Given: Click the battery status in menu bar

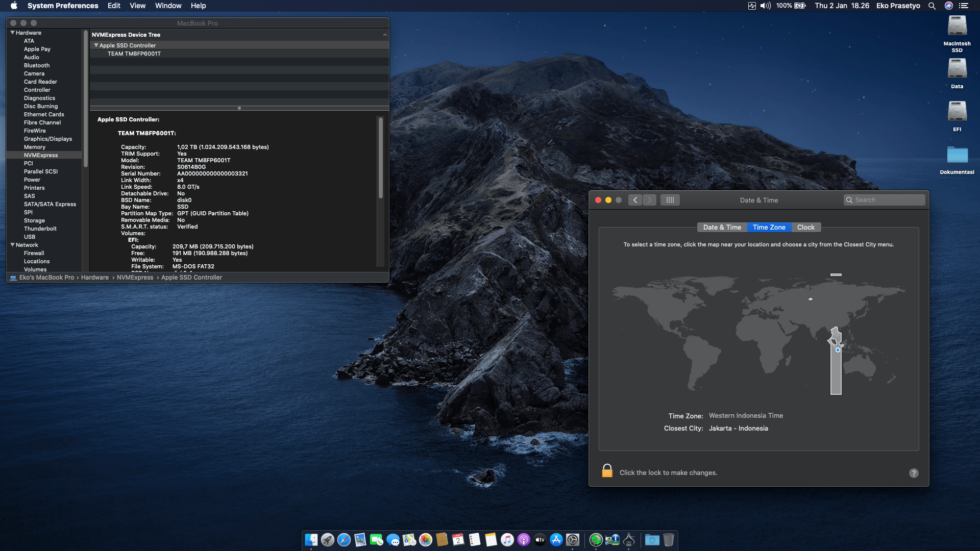Looking at the screenshot, I should click(x=791, y=6).
